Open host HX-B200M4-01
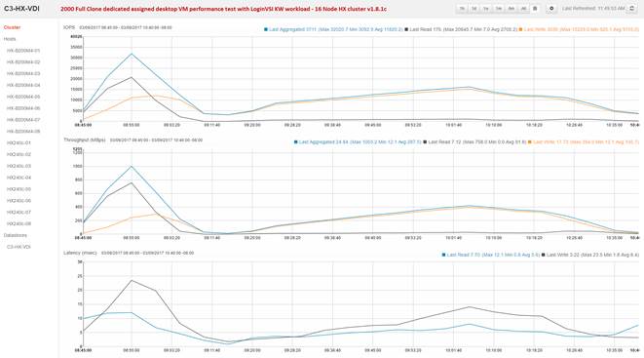This screenshot has width=644, height=358. [x=23, y=51]
